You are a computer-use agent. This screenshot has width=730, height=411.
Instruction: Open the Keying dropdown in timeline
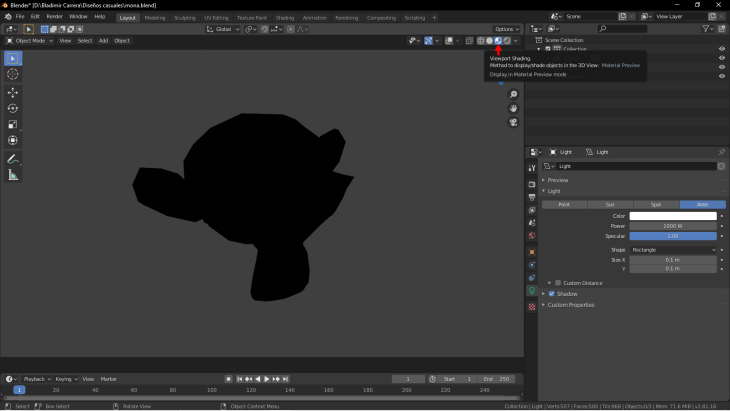click(66, 379)
